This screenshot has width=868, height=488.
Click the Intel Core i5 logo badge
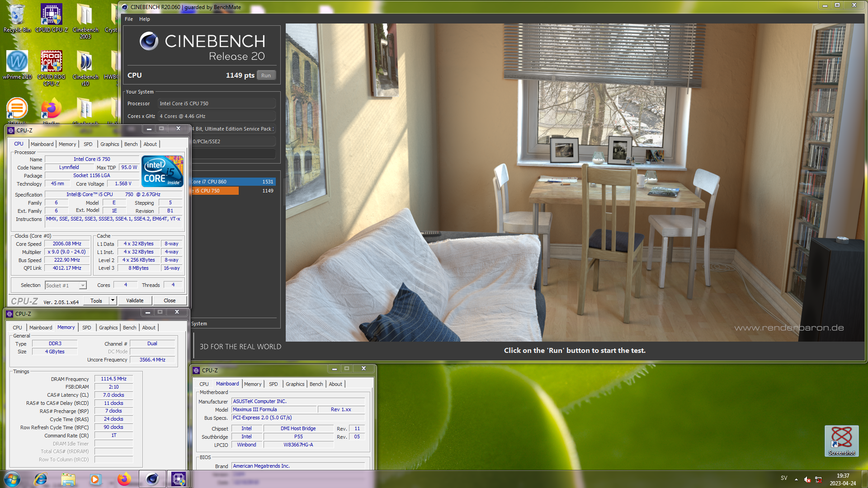(x=162, y=171)
